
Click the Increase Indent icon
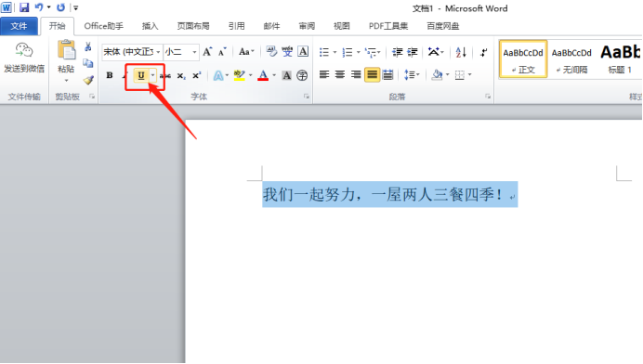pyautogui.click(x=413, y=52)
